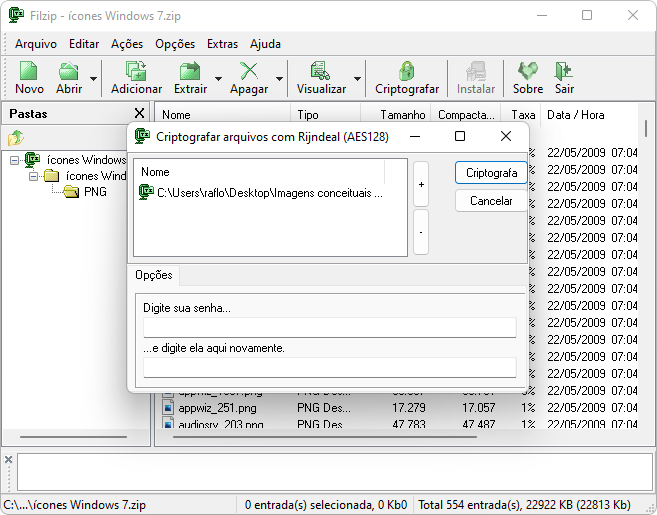Collapse the ícones Wind subfolder node
Viewport: 657px width, 515px height.
(x=33, y=176)
